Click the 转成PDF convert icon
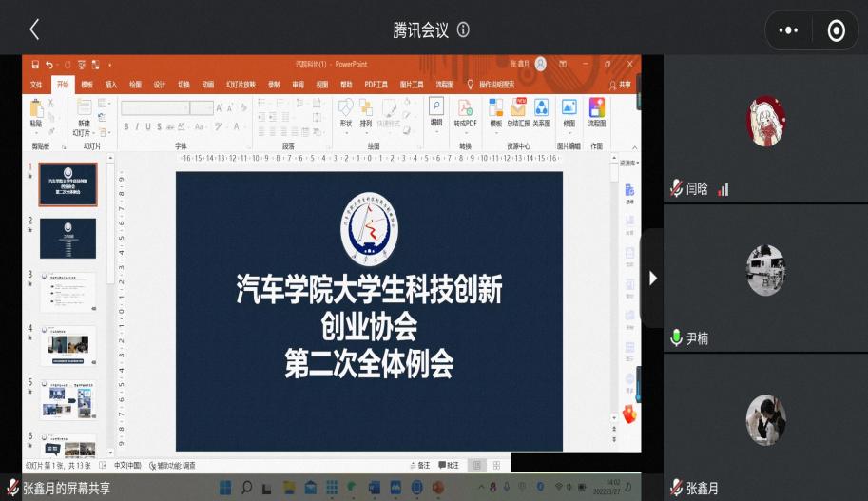This screenshot has width=868, height=501. pyautogui.click(x=465, y=113)
